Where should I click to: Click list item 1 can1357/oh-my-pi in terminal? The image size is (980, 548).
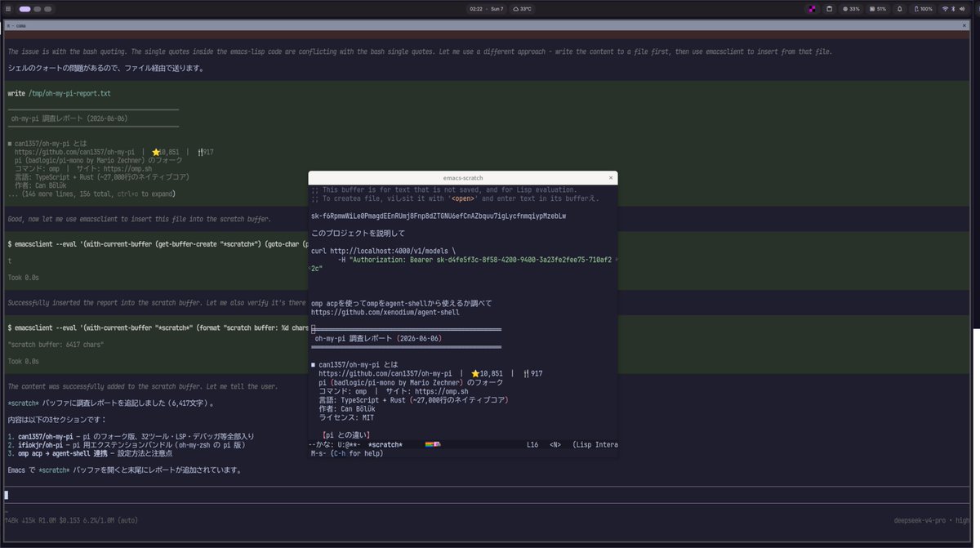pyautogui.click(x=131, y=436)
